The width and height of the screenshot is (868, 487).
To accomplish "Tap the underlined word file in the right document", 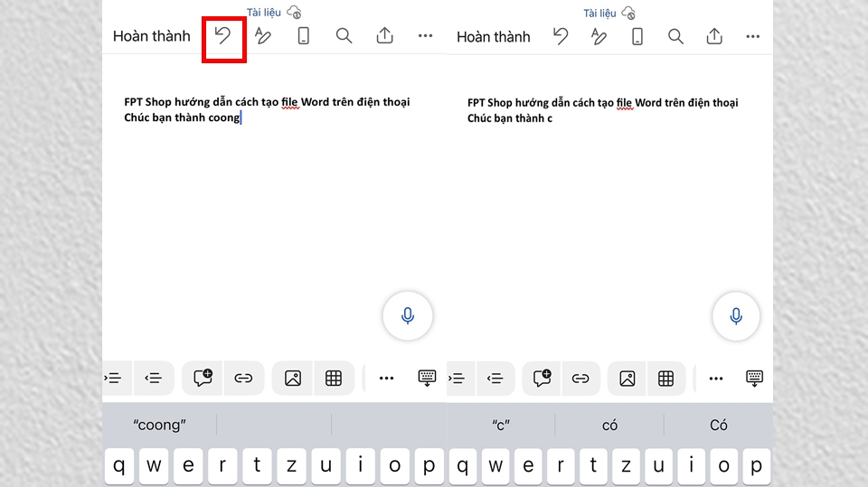I will click(625, 103).
